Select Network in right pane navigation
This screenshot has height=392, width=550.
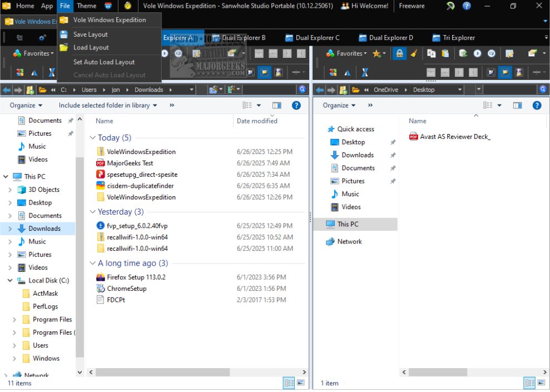tap(349, 241)
